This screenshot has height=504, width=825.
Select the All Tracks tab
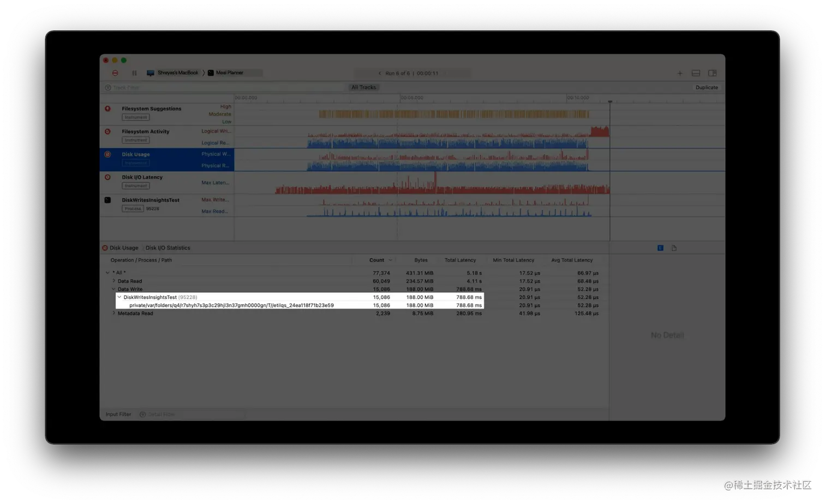[x=364, y=87]
